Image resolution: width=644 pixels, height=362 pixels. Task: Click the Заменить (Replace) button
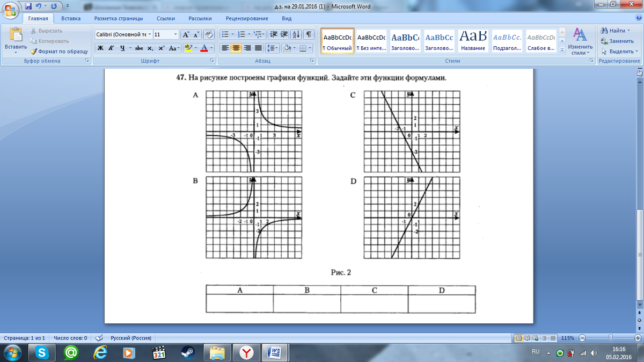(617, 41)
